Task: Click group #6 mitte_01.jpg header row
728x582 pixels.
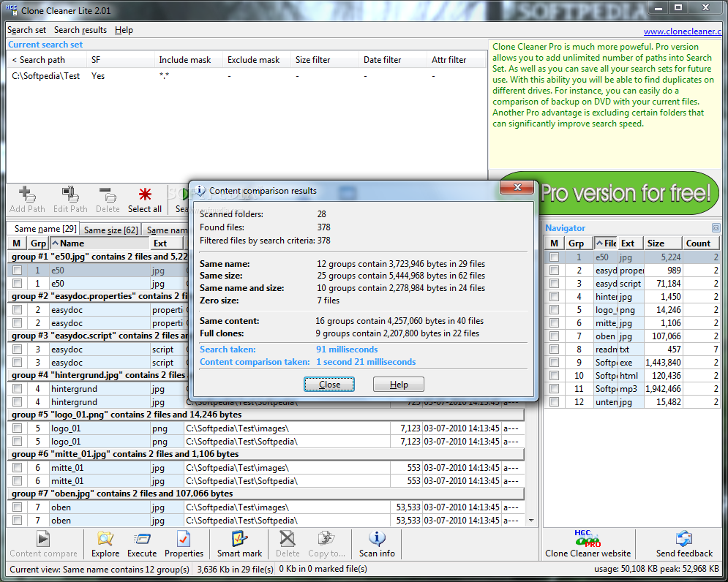Action: click(x=266, y=454)
